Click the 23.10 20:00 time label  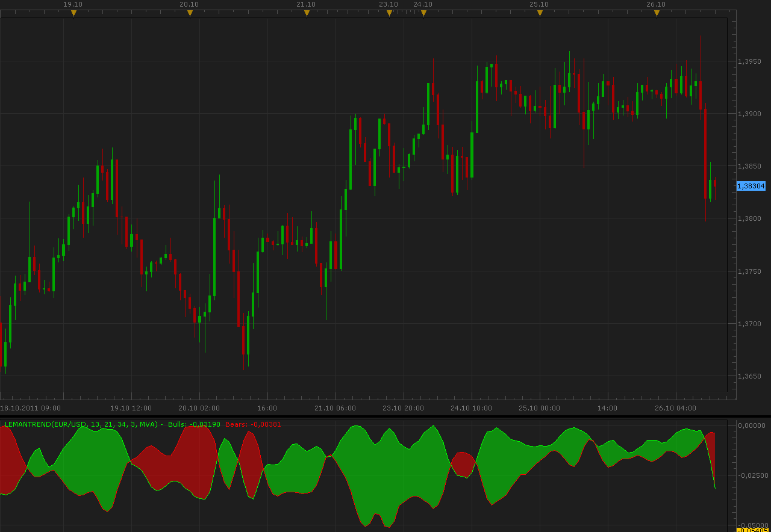[403, 408]
